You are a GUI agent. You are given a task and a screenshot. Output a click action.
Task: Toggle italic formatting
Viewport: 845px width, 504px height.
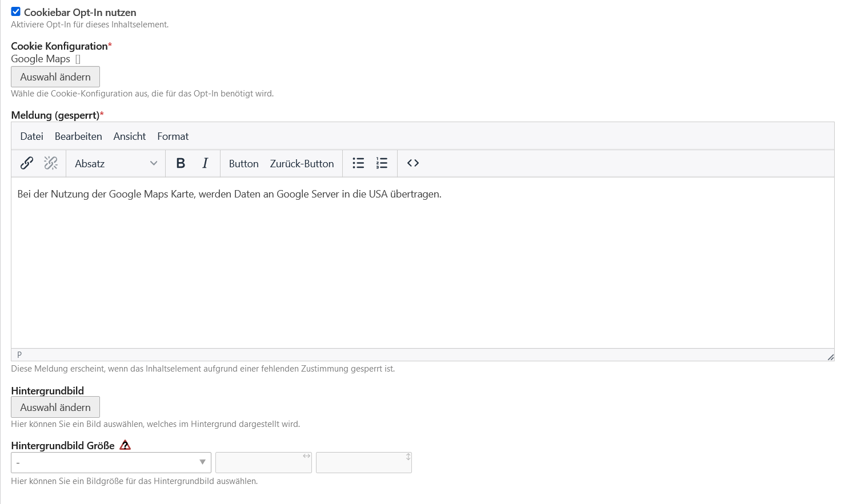[x=205, y=163]
